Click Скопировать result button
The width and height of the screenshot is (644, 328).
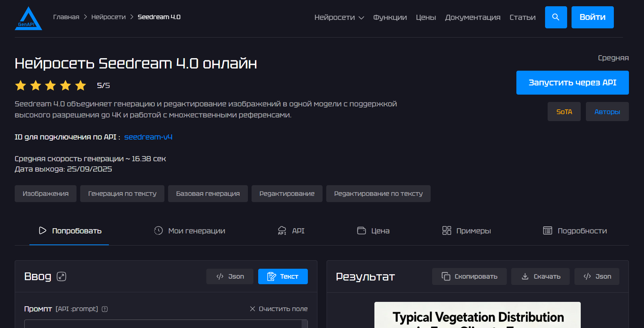[469, 276]
